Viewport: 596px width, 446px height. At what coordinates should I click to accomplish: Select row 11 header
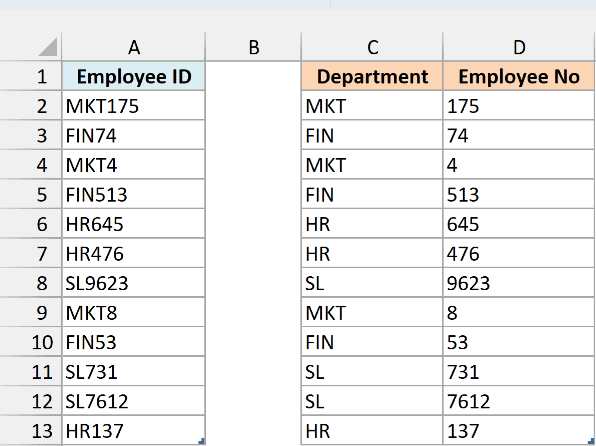[30, 371]
